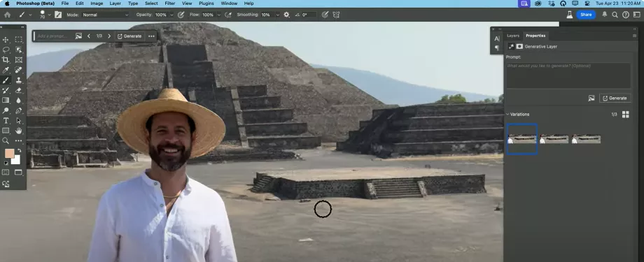644x262 pixels.
Task: Select the Object Selection tool
Action: click(18, 50)
